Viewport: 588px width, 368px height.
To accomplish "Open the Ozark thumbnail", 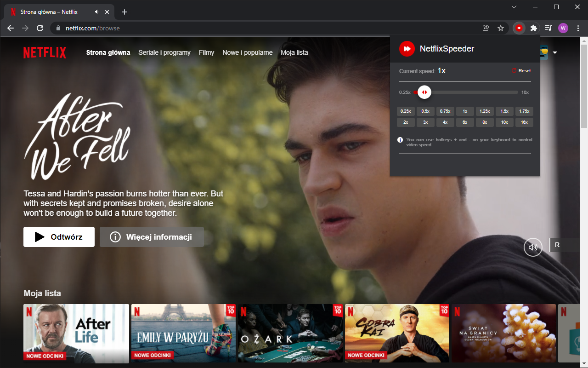I will click(x=290, y=333).
